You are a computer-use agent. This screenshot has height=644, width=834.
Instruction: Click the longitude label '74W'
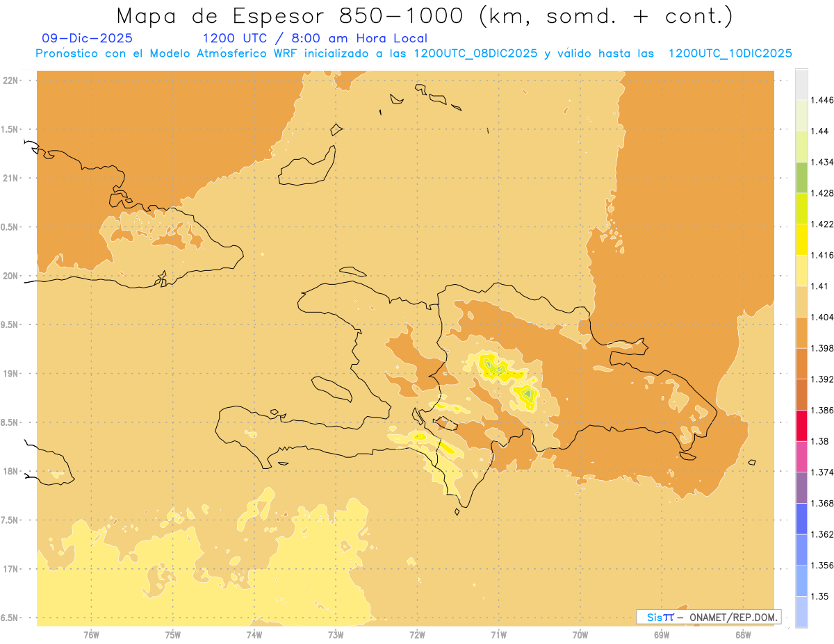pyautogui.click(x=254, y=635)
